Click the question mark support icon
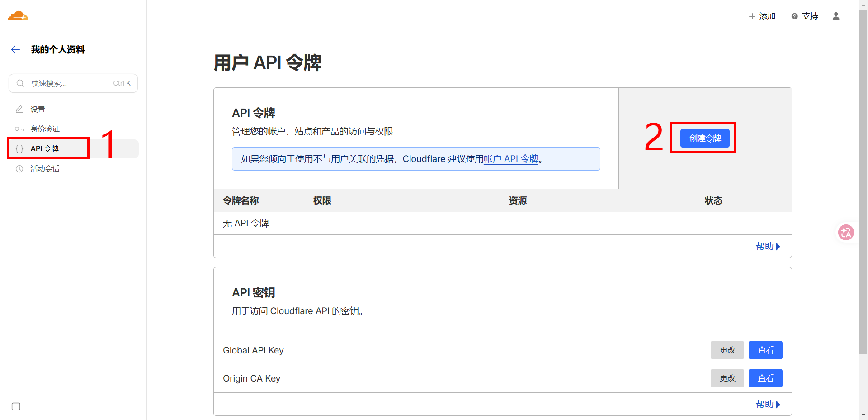This screenshot has height=420, width=868. (794, 16)
